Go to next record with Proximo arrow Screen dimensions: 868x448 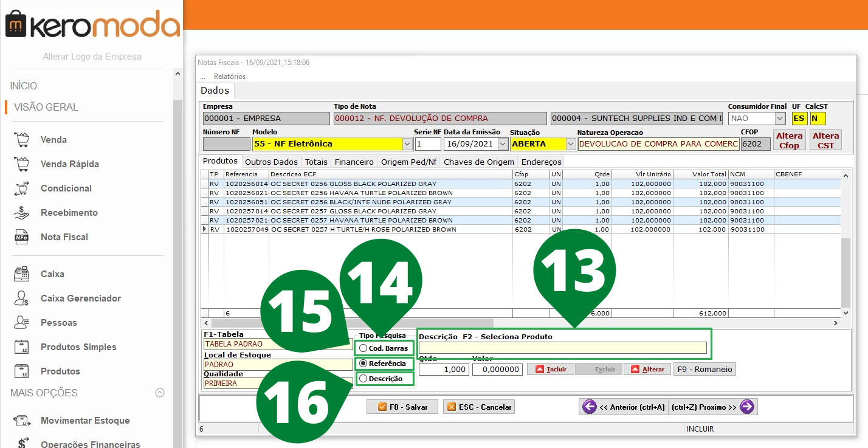712,407
